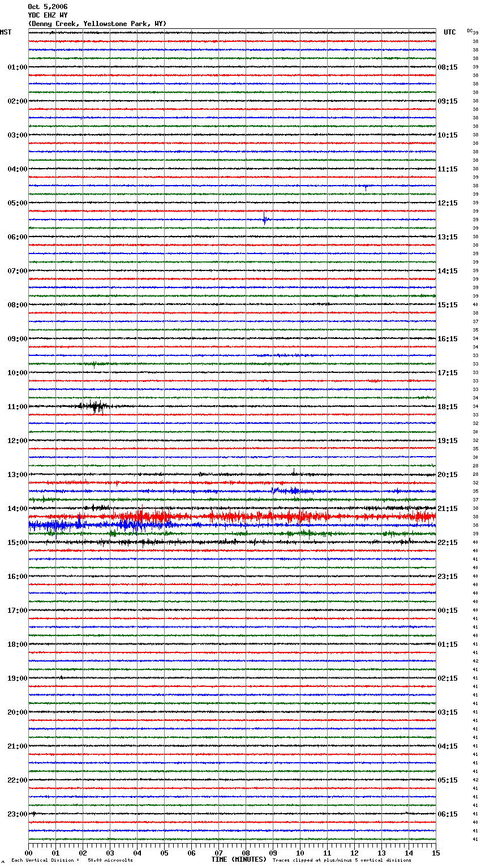Select the 01:00 MST time label
This screenshot has width=481, height=868.
(18, 67)
